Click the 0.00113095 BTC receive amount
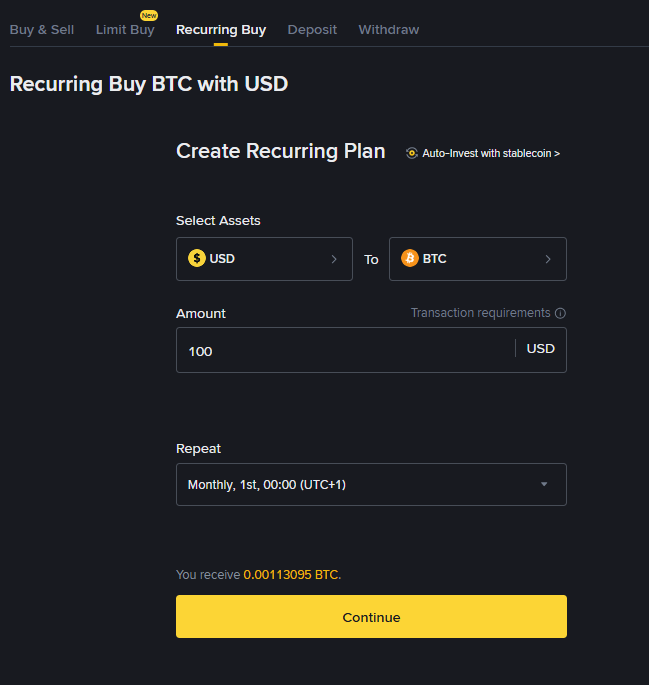This screenshot has width=649, height=685. [x=291, y=575]
